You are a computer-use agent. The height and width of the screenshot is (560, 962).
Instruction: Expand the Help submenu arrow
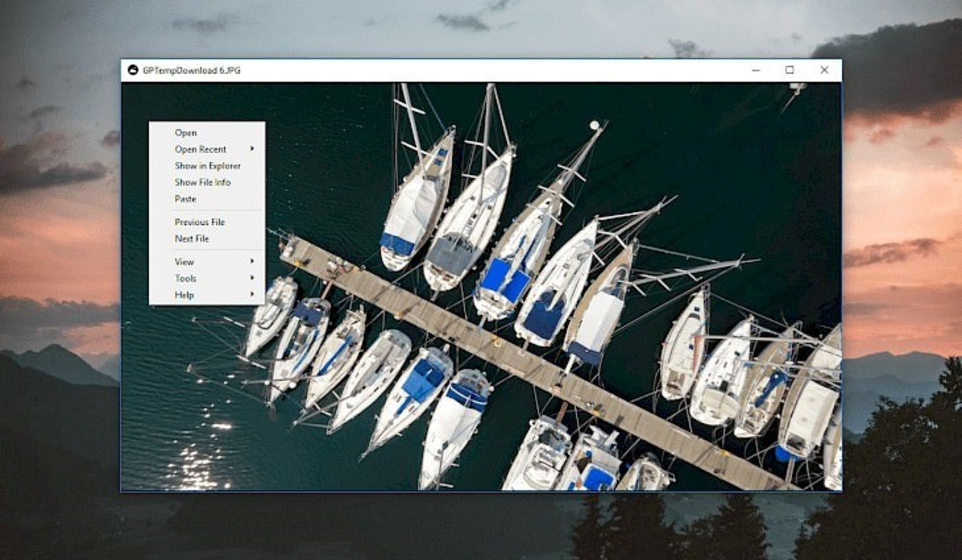tap(252, 294)
